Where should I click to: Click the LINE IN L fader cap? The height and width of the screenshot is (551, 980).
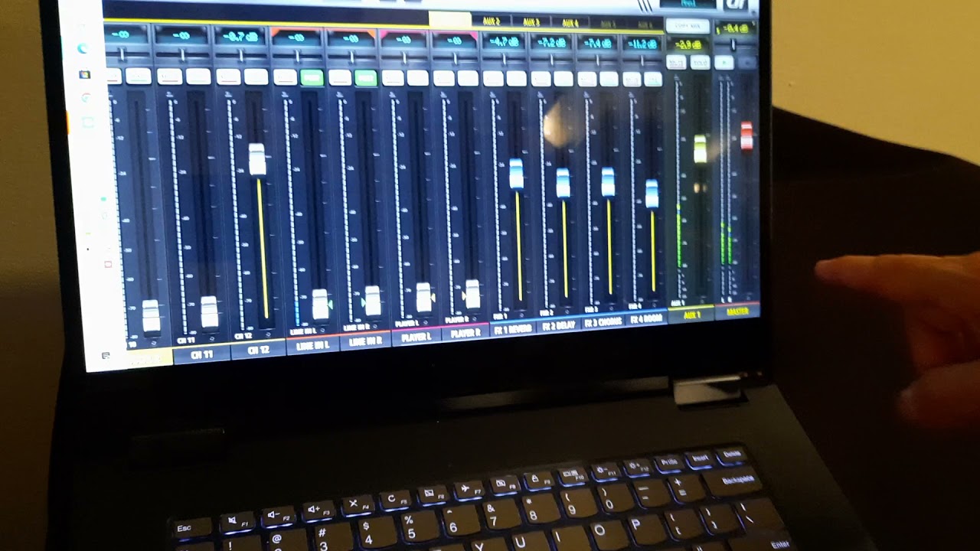[321, 305]
